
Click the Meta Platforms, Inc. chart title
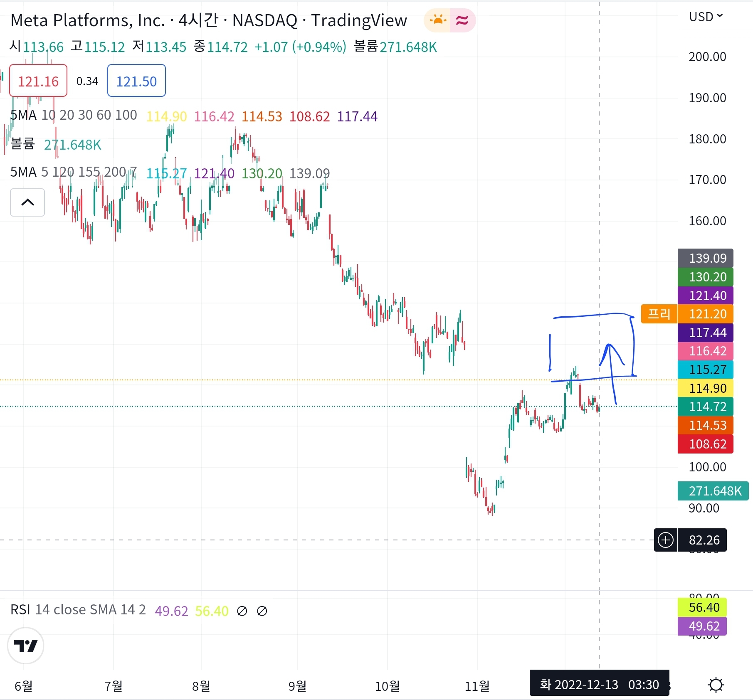point(208,20)
